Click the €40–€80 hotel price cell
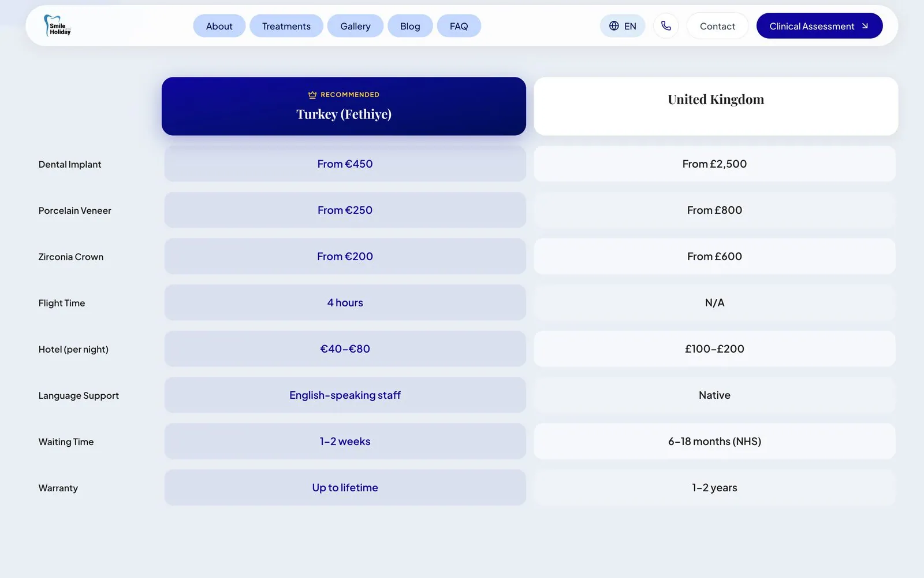Screen dimensions: 924x578 345,349
